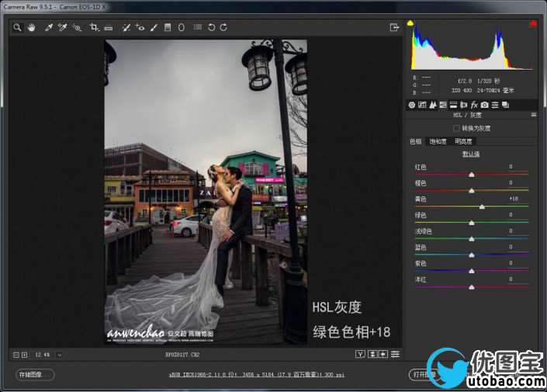Click the 默认值 link
This screenshot has width=547, height=392.
[471, 154]
